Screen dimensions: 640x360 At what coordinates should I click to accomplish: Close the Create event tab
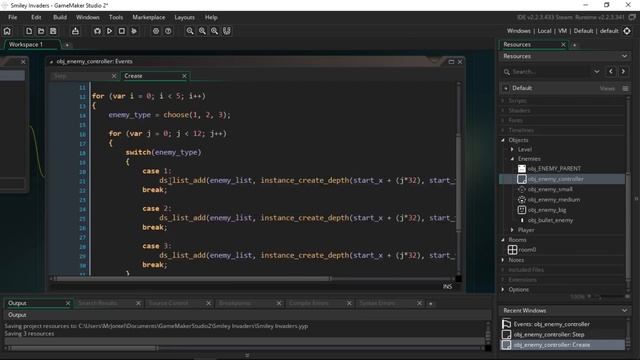(x=184, y=76)
